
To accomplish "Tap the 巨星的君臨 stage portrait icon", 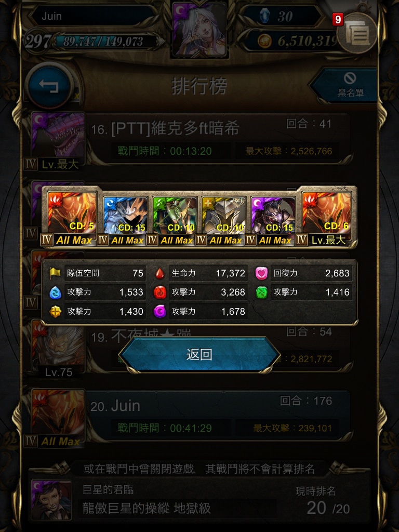I will [51, 499].
